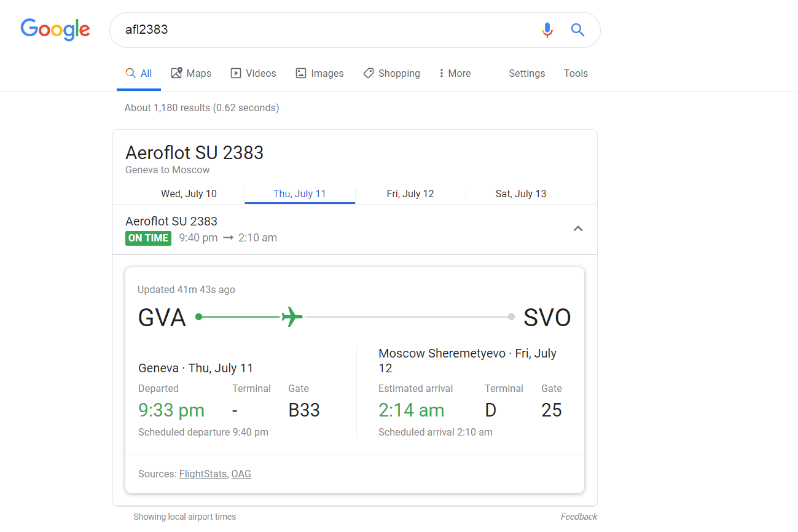The height and width of the screenshot is (532, 798).
Task: Click the About 1,180 results text
Action: [x=201, y=108]
